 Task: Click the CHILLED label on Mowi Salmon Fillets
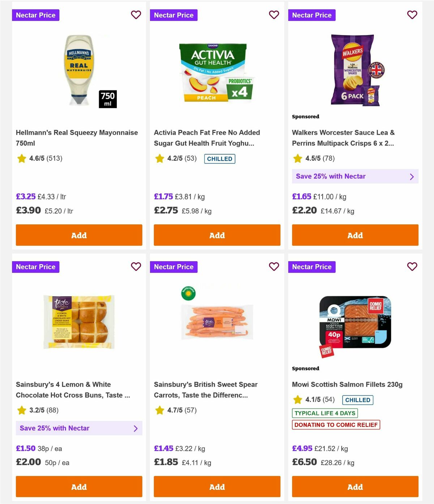click(358, 400)
